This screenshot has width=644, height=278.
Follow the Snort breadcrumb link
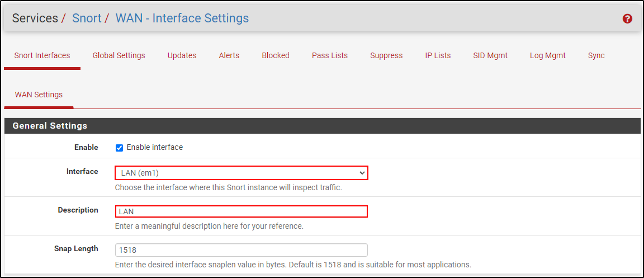(x=87, y=18)
